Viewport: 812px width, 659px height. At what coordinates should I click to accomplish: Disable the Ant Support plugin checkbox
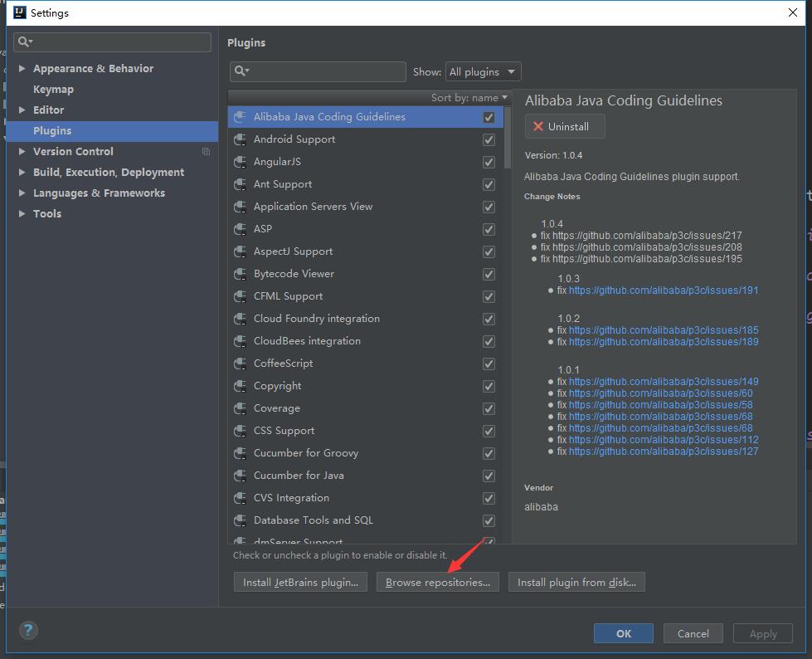489,184
